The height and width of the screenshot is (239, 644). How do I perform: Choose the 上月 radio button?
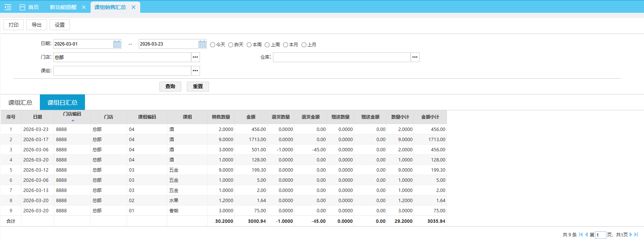coord(304,45)
